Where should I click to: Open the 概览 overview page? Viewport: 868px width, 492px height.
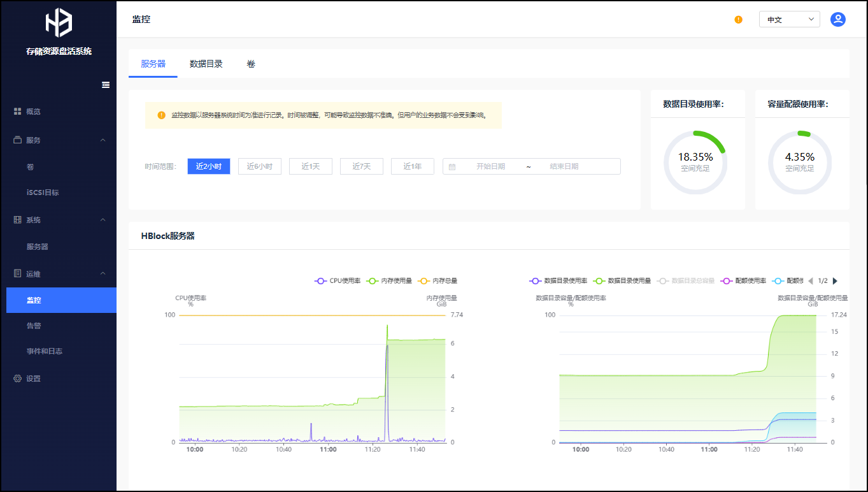pyautogui.click(x=33, y=112)
